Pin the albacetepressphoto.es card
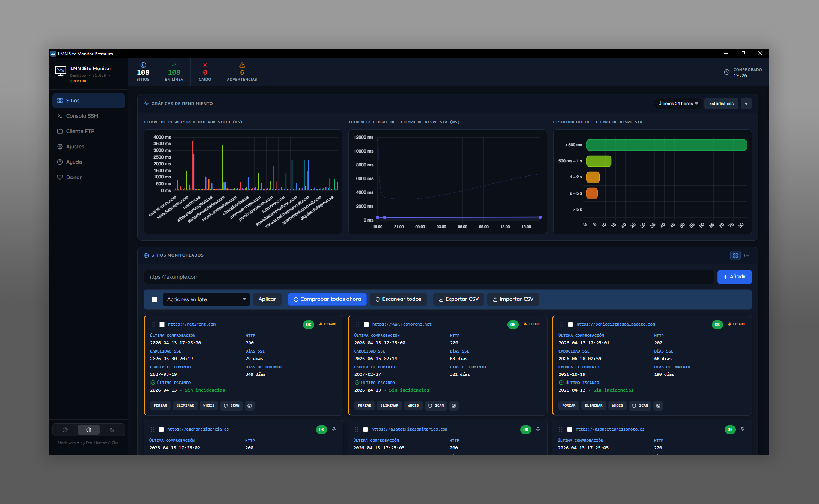 point(742,429)
